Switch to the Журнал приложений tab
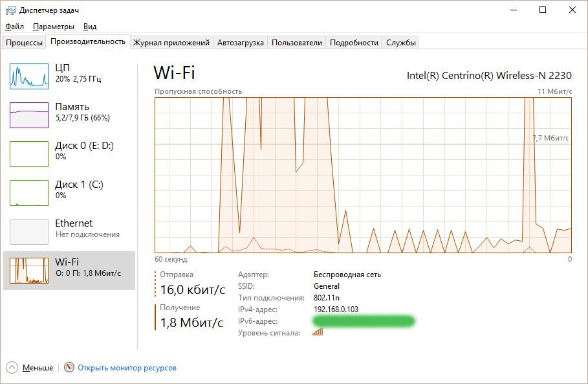The image size is (588, 384). [171, 43]
